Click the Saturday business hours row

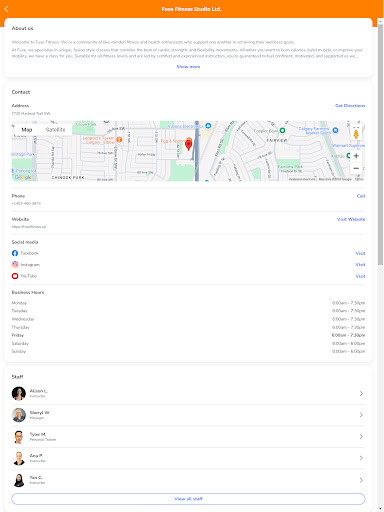pyautogui.click(x=188, y=343)
